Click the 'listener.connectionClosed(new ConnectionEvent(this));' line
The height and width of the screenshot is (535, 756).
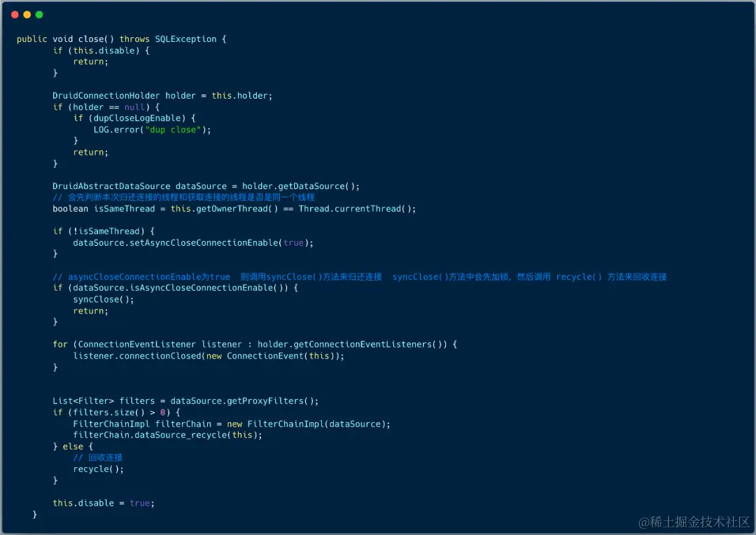click(x=209, y=356)
